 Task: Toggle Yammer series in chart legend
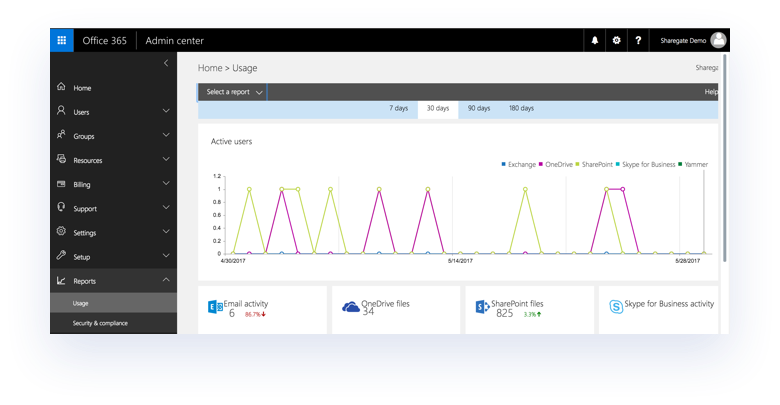[693, 164]
